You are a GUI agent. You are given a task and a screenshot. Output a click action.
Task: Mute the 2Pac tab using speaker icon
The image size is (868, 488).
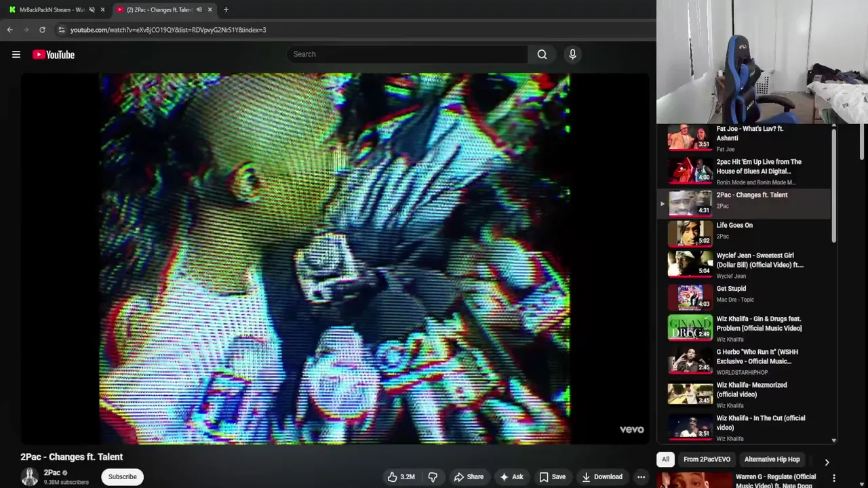199,9
